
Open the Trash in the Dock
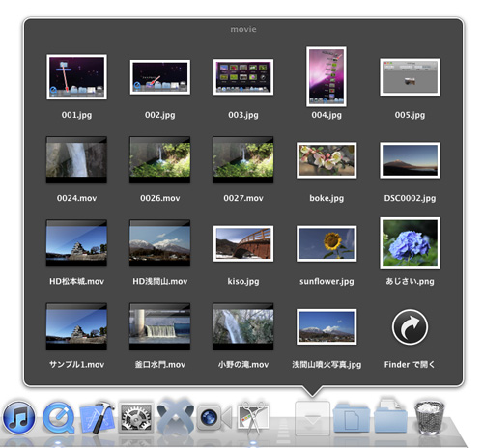click(430, 417)
